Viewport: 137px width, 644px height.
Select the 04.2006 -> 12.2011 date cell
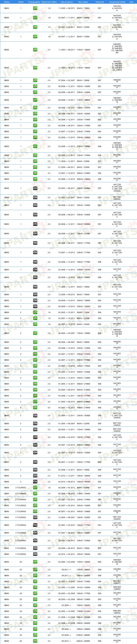point(67,396)
